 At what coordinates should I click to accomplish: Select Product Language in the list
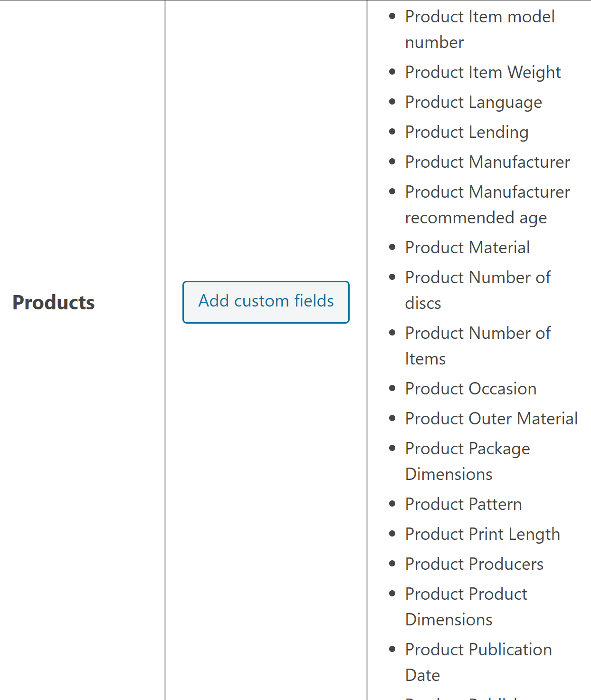(473, 102)
